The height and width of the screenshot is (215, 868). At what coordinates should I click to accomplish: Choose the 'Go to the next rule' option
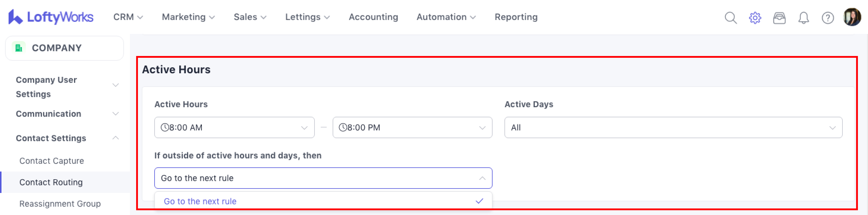pos(200,201)
